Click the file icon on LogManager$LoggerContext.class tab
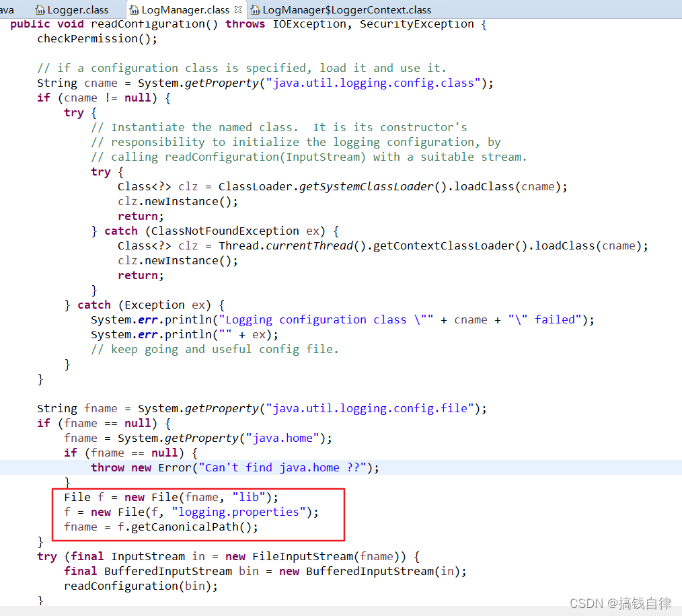The width and height of the screenshot is (682, 616). coord(256,10)
